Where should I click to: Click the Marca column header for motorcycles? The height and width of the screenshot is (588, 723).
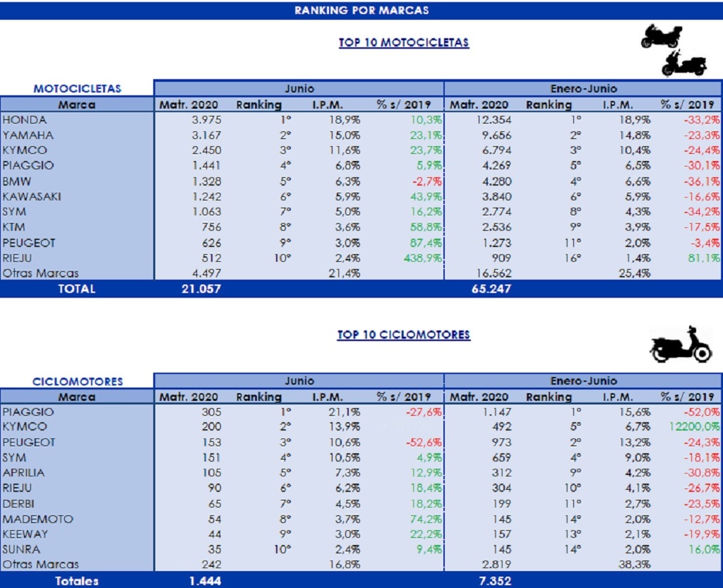(x=76, y=104)
